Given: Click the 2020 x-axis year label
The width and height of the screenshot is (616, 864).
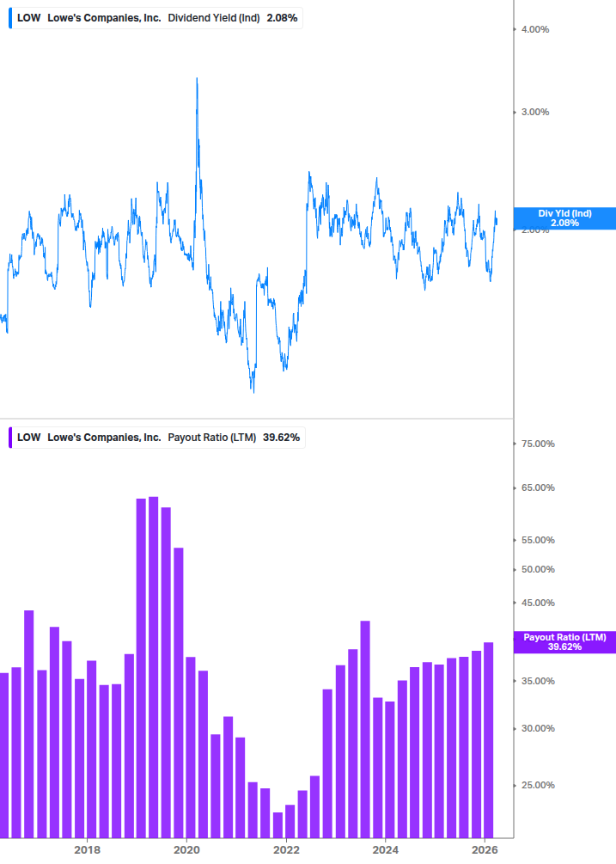Looking at the screenshot, I should point(186,849).
